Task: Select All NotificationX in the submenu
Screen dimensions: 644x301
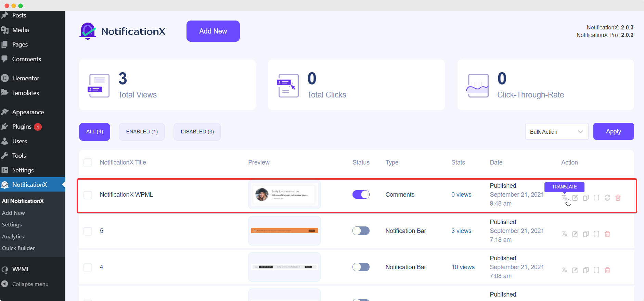Action: point(23,201)
